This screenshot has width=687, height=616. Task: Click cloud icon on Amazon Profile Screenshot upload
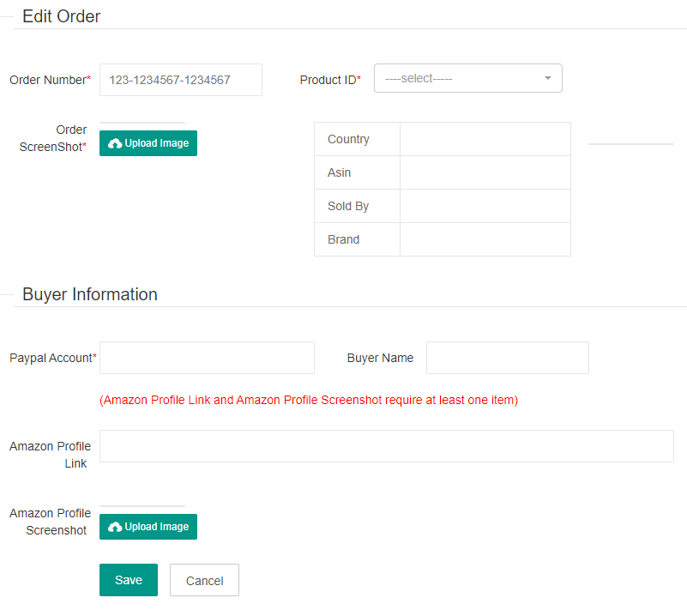115,527
